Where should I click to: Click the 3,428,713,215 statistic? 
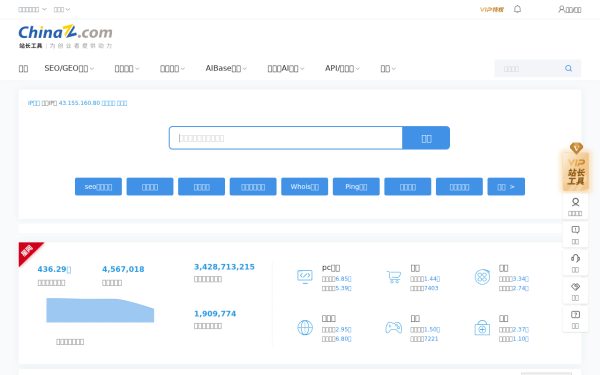click(x=224, y=267)
